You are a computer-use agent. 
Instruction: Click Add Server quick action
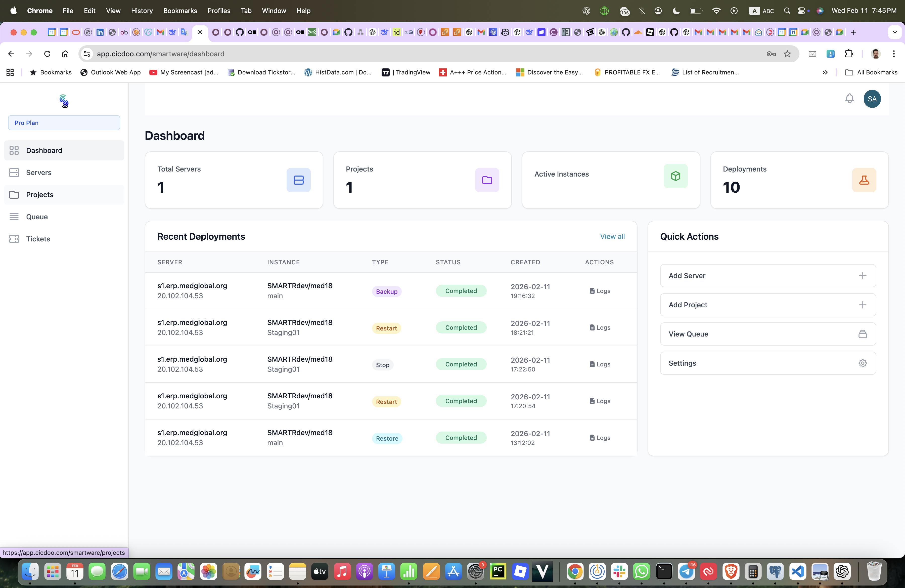coord(768,276)
